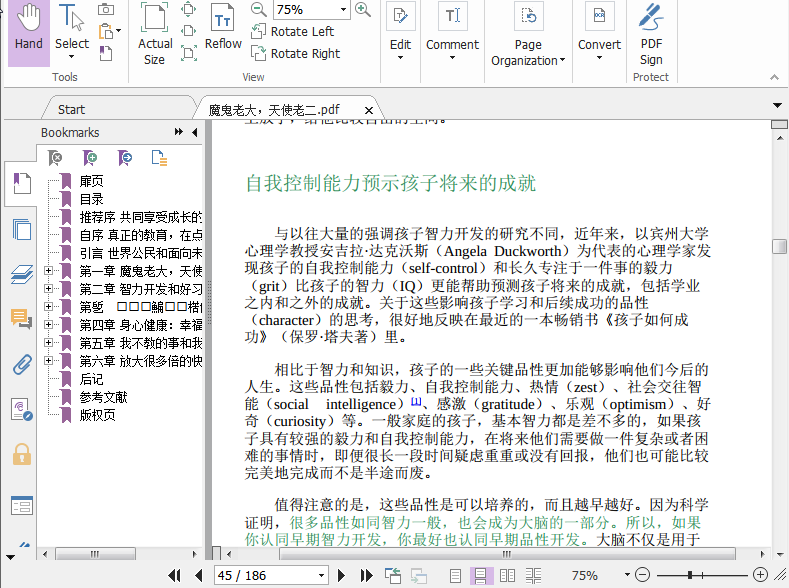Expand the 第一章 bookmark node
This screenshot has width=789, height=588.
[49, 271]
